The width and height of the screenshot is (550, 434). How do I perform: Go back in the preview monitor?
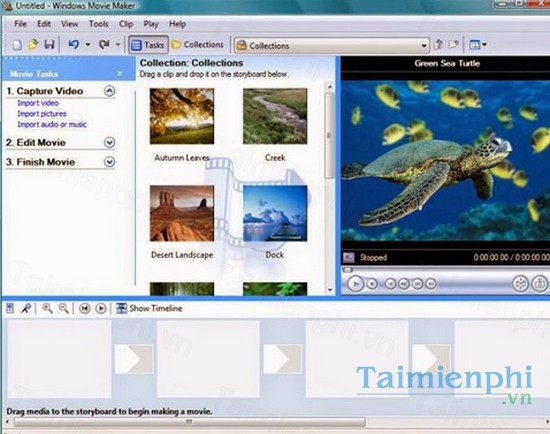coord(390,283)
